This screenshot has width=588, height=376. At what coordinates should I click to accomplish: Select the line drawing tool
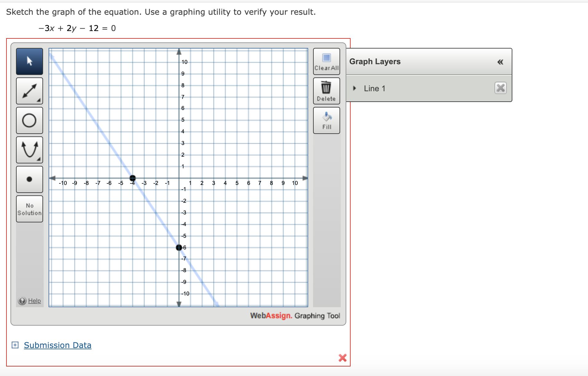tap(29, 91)
